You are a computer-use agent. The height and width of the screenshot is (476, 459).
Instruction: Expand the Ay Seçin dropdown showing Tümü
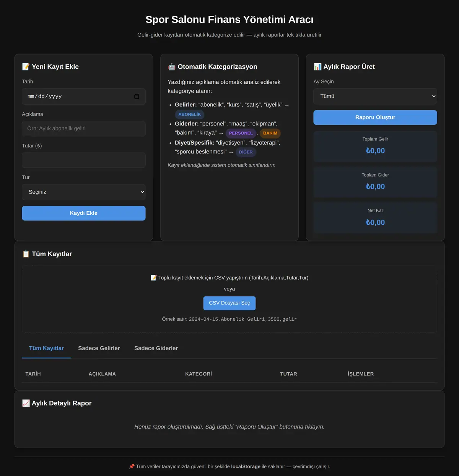point(375,96)
